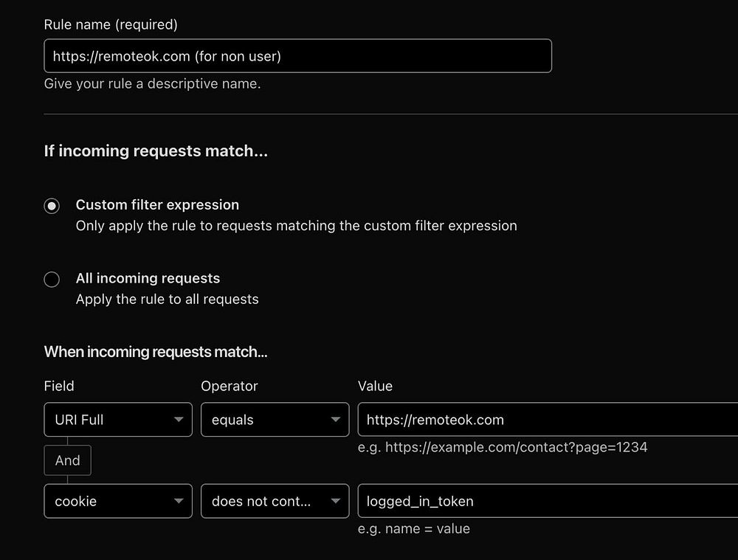
Task: Click 'Apply the rule to all requests' description
Action: point(167,300)
